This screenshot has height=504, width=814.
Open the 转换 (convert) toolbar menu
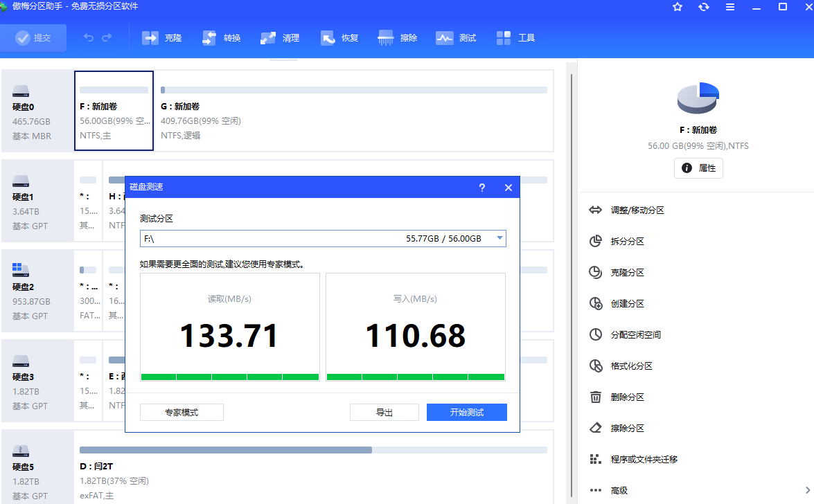coord(221,38)
